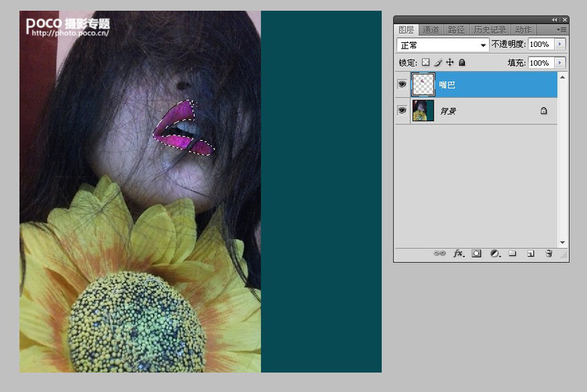Image resolution: width=587 pixels, height=392 pixels.
Task: Switch to the 图层 tab
Action: [x=405, y=30]
